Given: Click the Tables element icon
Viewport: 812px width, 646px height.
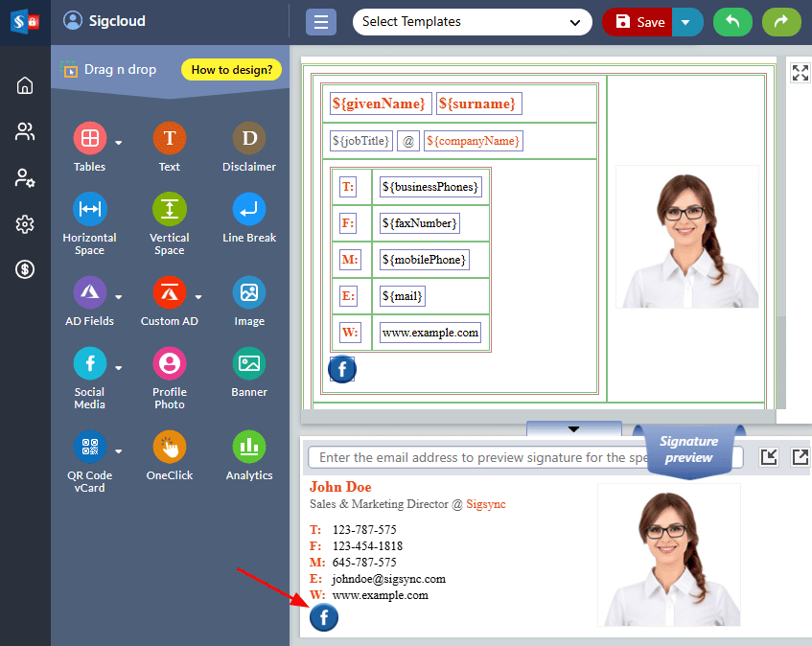Looking at the screenshot, I should pyautogui.click(x=89, y=139).
